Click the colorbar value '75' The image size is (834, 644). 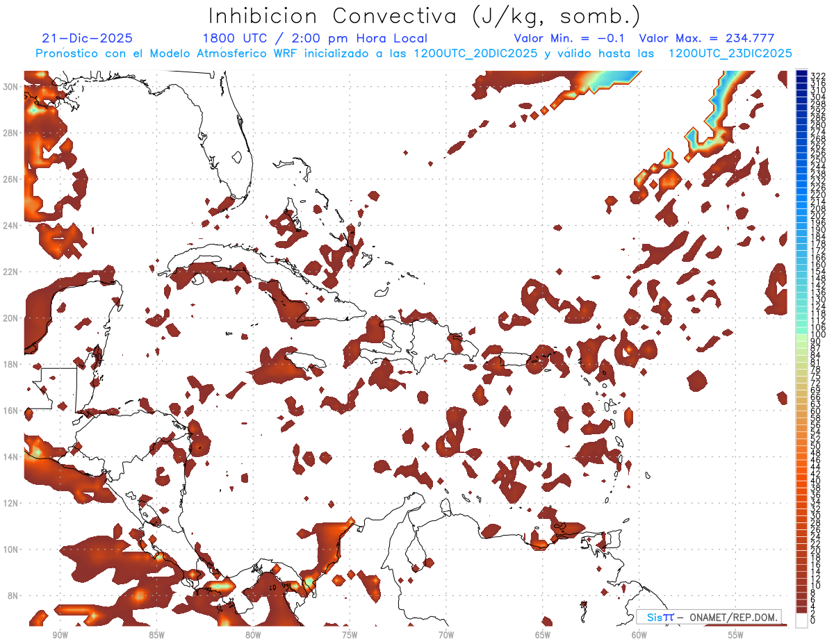click(x=816, y=377)
